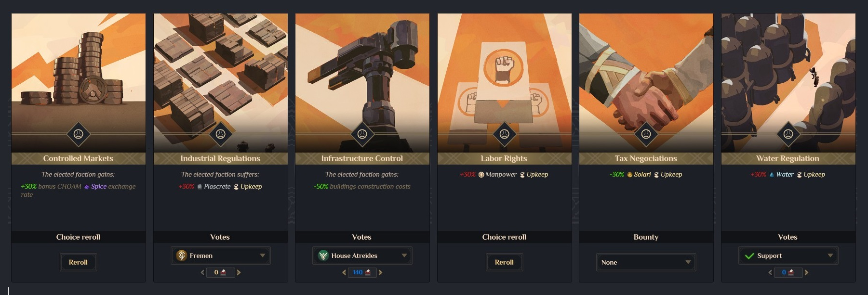This screenshot has height=295, width=868.
Task: Open the Support vote dropdown
Action: pyautogui.click(x=788, y=256)
